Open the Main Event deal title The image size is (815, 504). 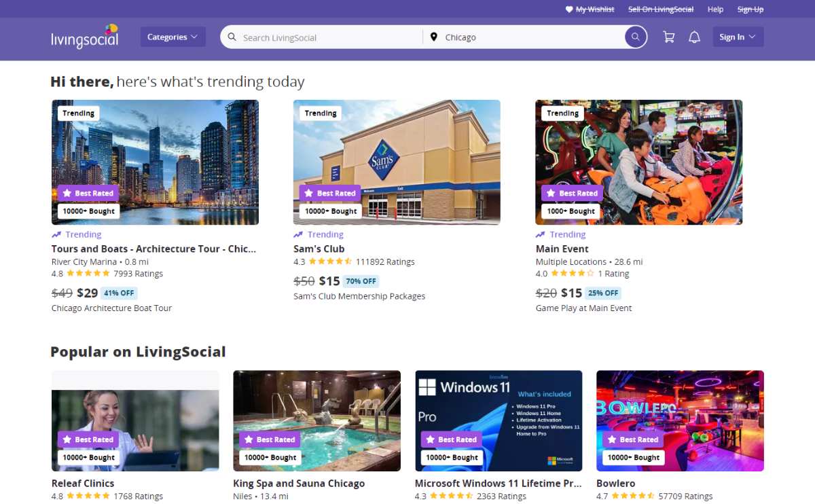tap(562, 249)
